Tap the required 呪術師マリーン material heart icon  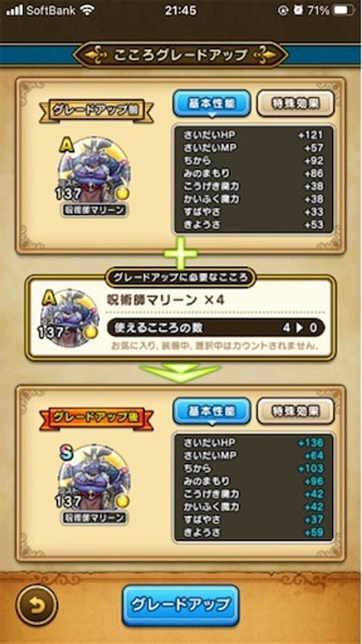[x=69, y=316]
